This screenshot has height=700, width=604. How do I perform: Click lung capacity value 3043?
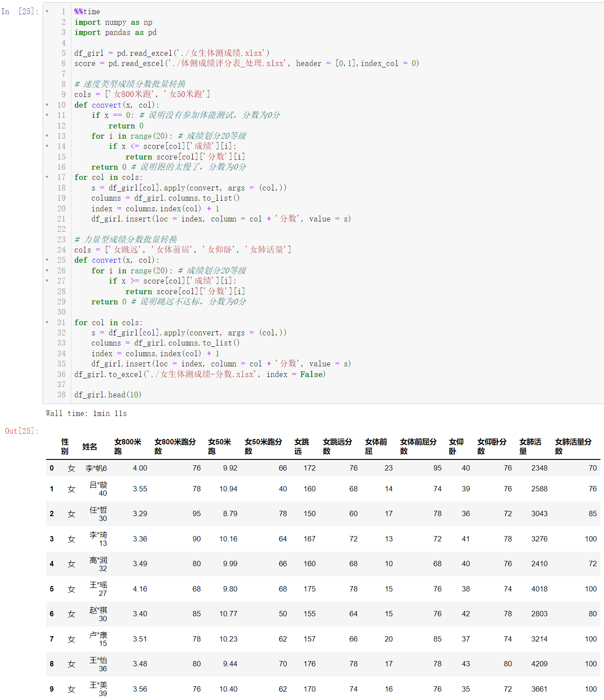539,514
